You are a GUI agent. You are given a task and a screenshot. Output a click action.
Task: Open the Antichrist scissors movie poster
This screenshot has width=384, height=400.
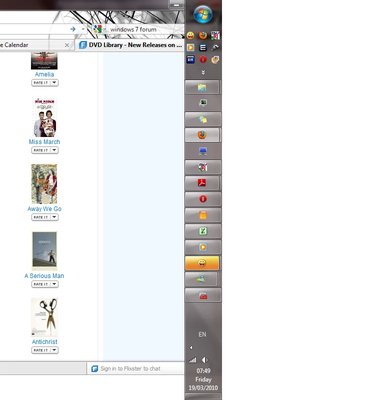[45, 317]
